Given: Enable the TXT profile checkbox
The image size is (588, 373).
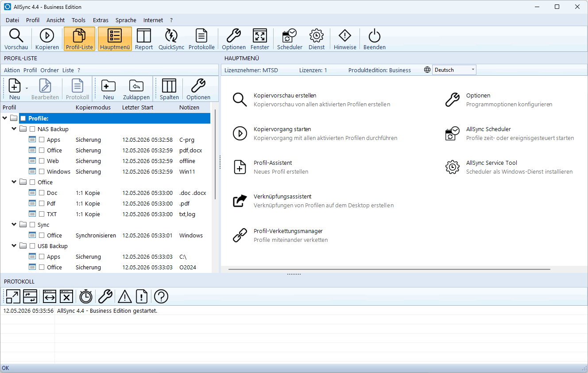Looking at the screenshot, I should [x=42, y=214].
